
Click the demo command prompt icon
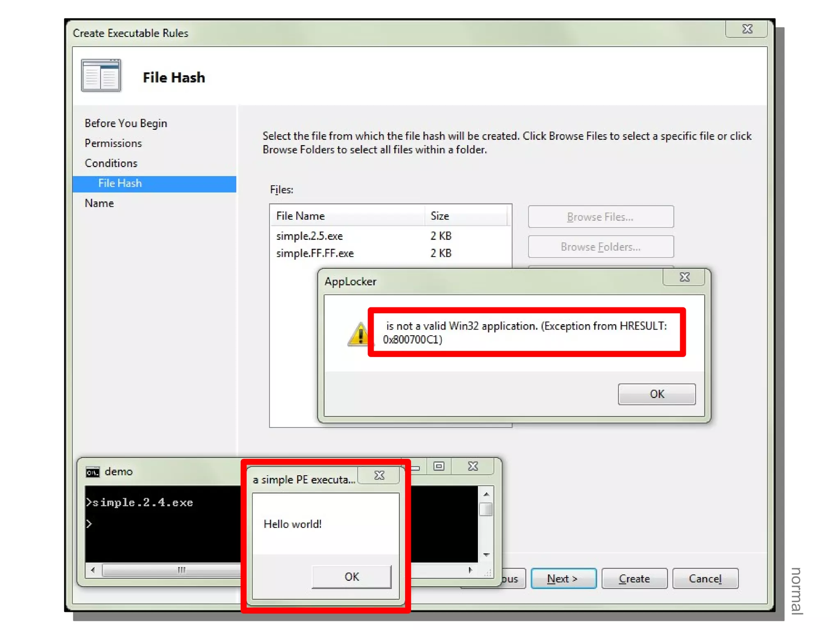click(93, 472)
